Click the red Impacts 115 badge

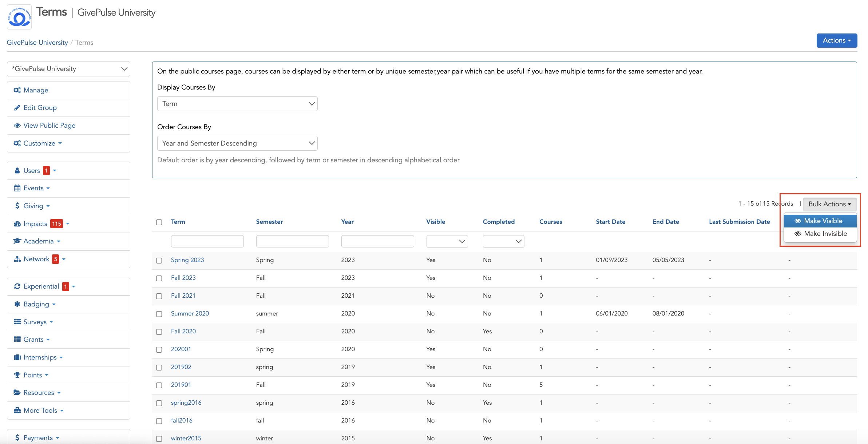56,224
